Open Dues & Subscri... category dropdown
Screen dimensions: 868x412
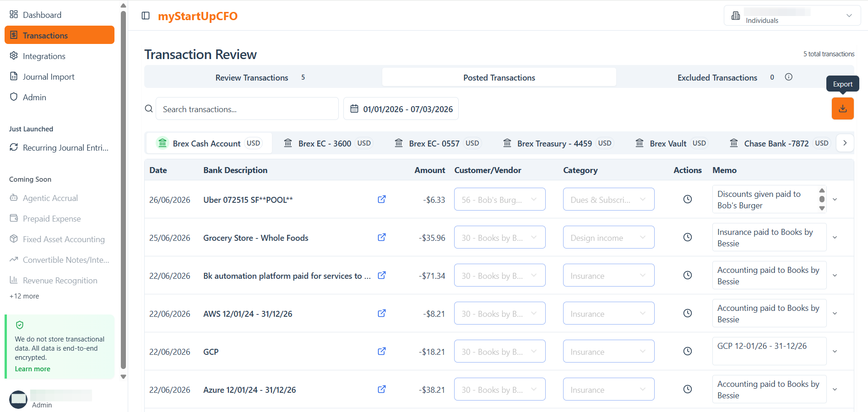608,199
